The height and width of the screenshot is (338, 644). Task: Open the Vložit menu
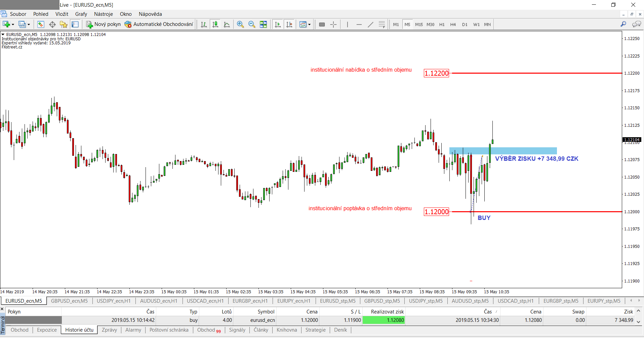tap(62, 14)
